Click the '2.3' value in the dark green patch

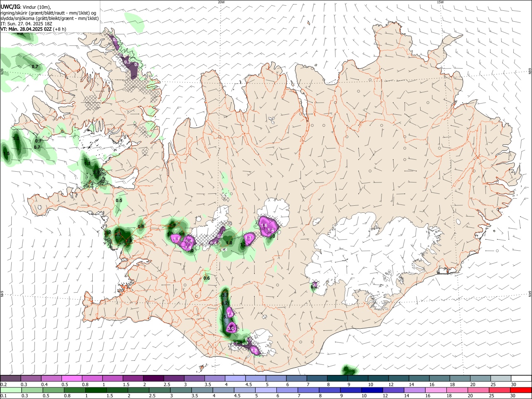[x=118, y=234]
